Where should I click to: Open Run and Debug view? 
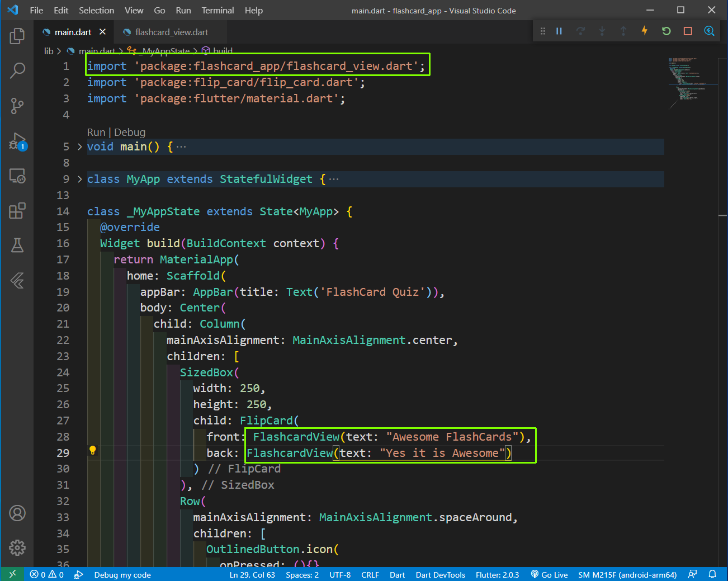point(17,141)
